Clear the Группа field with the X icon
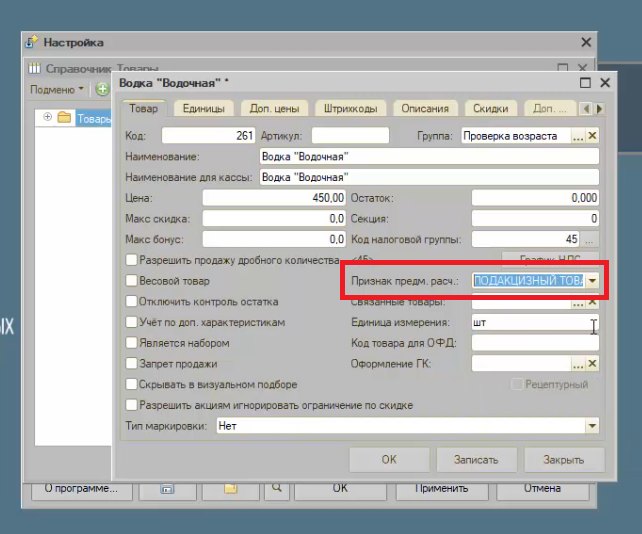Viewport: 642px width, 534px height. click(x=592, y=136)
